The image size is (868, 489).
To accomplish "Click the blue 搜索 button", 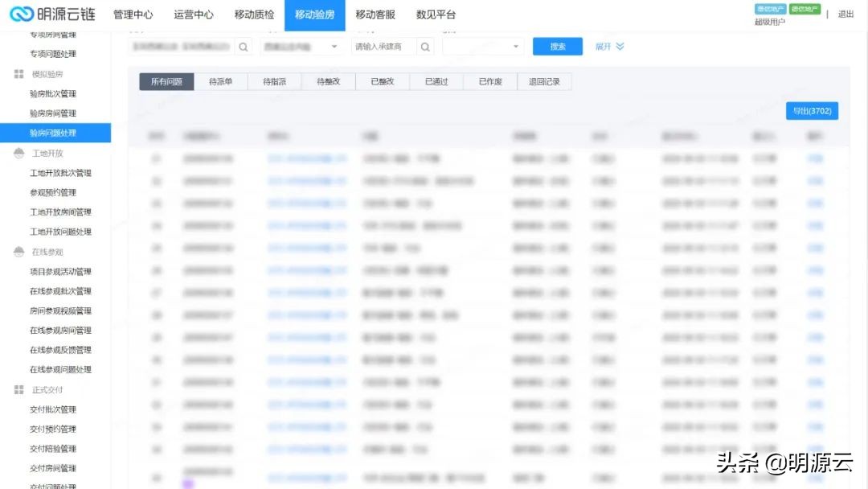I will click(557, 47).
